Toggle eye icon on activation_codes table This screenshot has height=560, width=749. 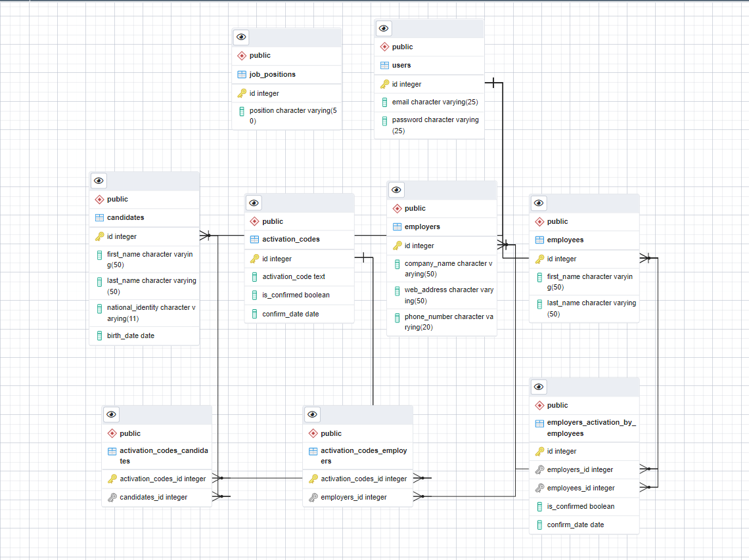coord(254,204)
